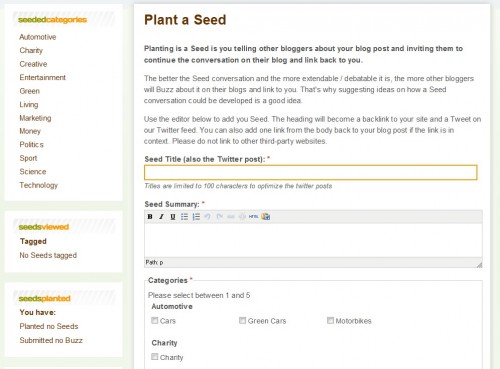
Task: Open the Creative category link
Action: click(33, 64)
